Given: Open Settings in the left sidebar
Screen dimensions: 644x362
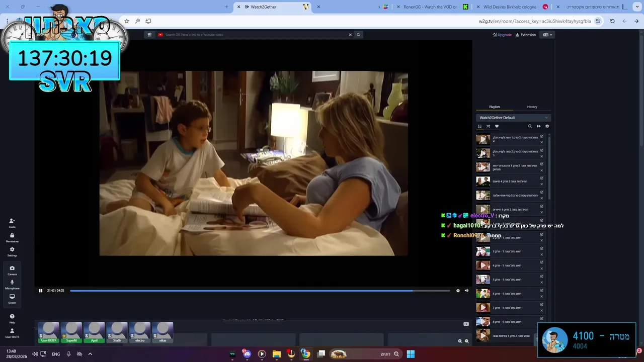Looking at the screenshot, I should coord(12,251).
